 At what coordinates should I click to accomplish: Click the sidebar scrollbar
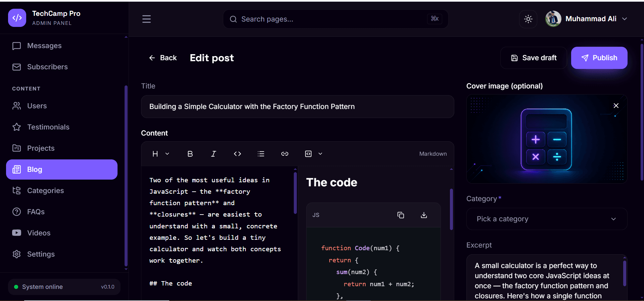tap(126, 176)
